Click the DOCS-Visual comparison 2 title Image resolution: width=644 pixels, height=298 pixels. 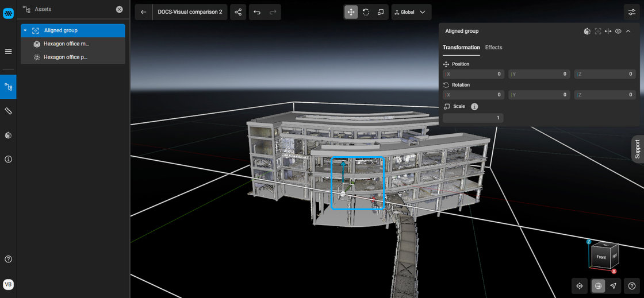pos(190,12)
